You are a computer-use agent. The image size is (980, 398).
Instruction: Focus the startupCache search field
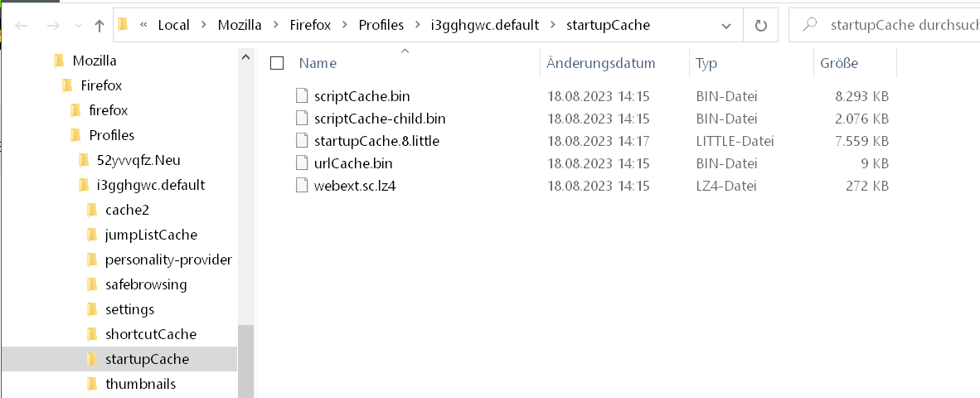pyautogui.click(x=900, y=25)
